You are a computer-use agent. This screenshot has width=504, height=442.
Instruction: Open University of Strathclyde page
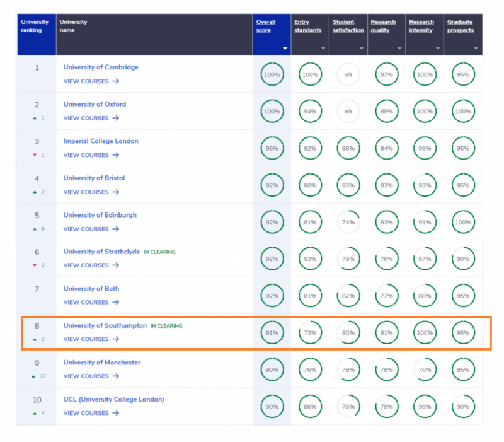point(101,252)
